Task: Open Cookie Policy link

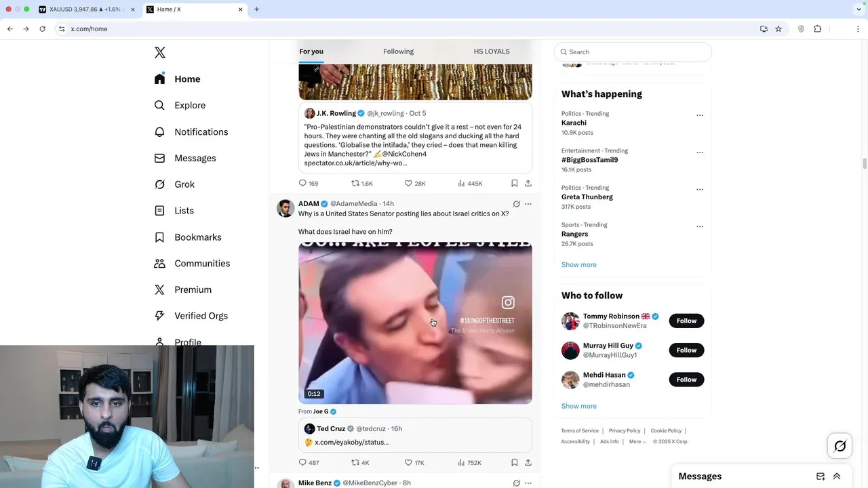Action: (666, 430)
